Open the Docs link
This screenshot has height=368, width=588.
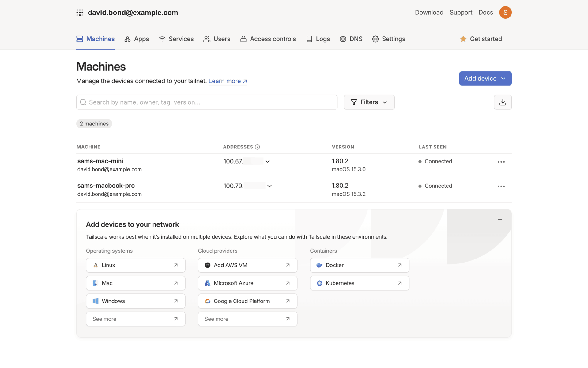click(x=486, y=13)
